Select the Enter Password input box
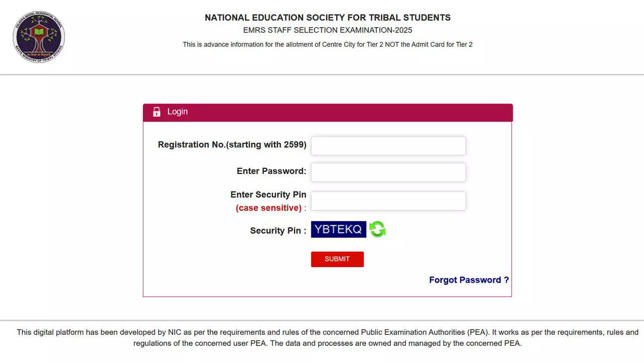 point(387,172)
